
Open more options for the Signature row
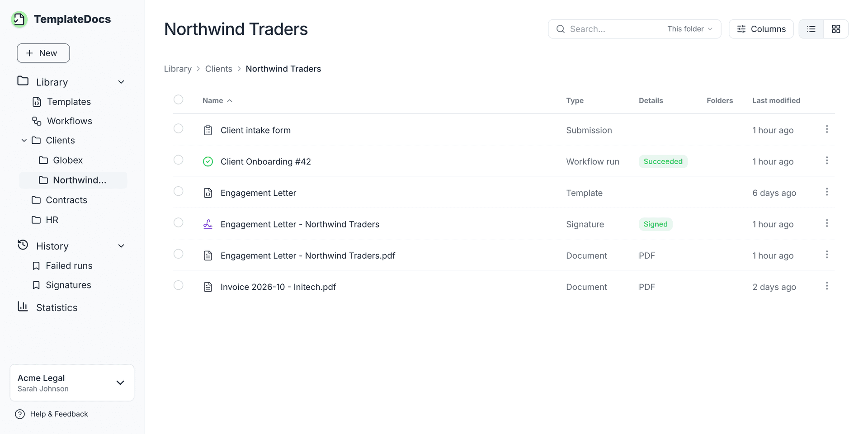(827, 223)
